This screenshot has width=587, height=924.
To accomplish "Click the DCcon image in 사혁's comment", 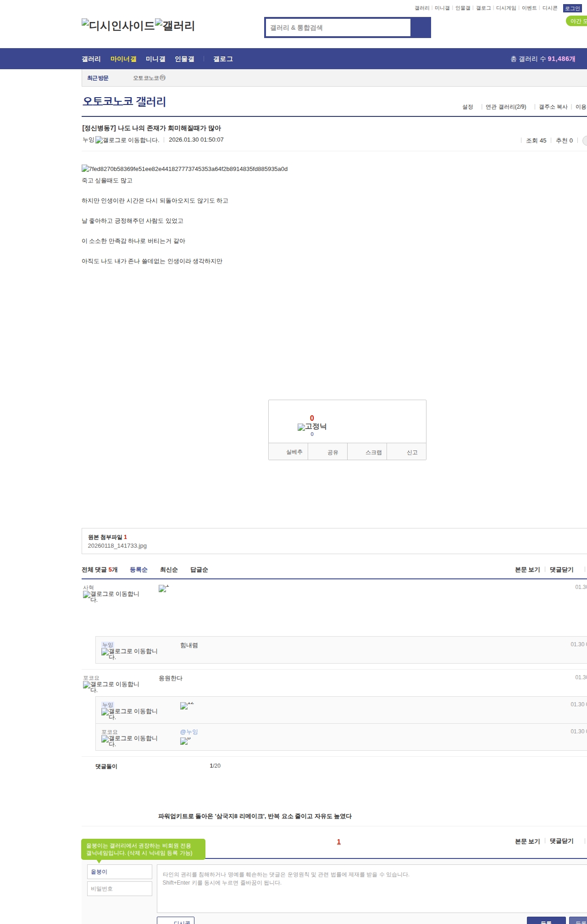I will (x=163, y=588).
